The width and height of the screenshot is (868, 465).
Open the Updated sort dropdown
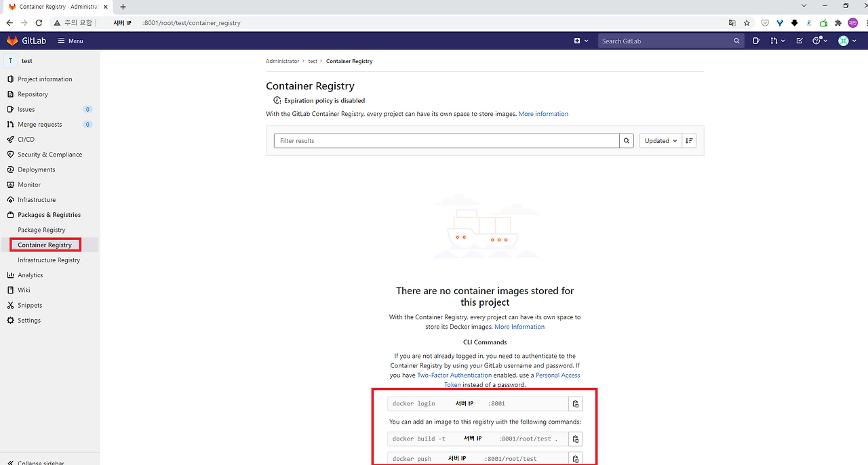659,140
